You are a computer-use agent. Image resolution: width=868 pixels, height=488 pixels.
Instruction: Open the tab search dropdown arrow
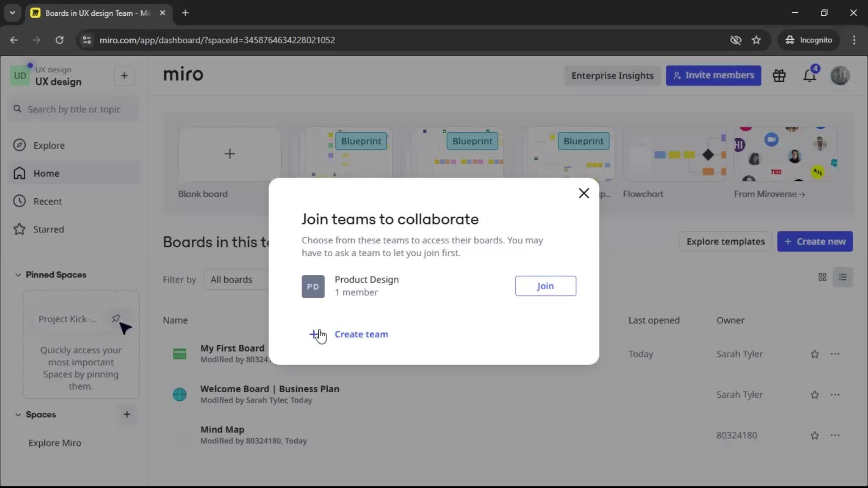[13, 13]
